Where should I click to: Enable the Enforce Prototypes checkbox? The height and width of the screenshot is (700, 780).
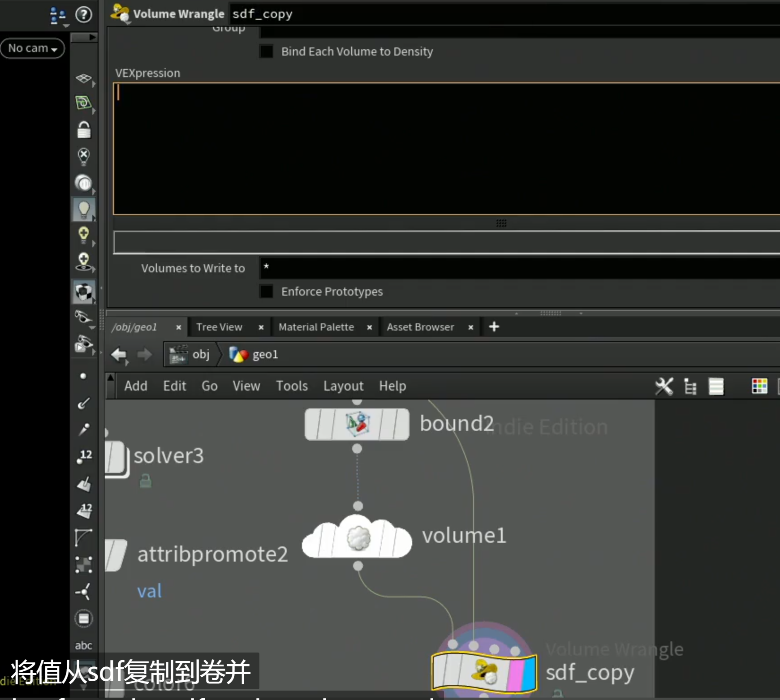(x=267, y=292)
